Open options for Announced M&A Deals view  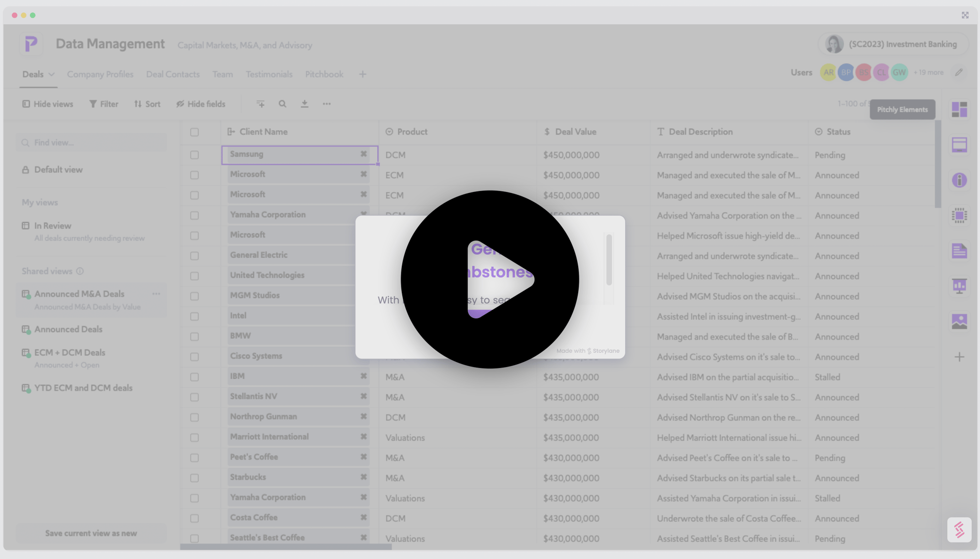coord(156,294)
